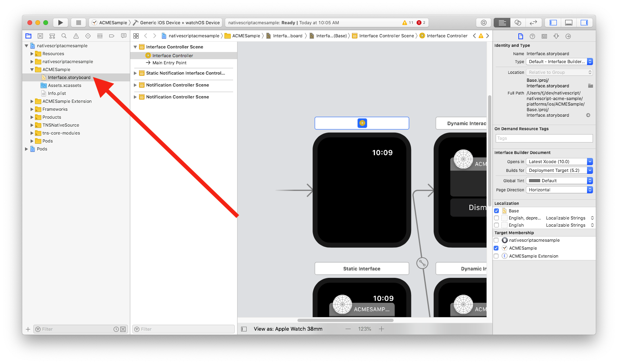The width and height of the screenshot is (618, 364).
Task: Check the ACMESample Extension target membership
Action: point(496,256)
